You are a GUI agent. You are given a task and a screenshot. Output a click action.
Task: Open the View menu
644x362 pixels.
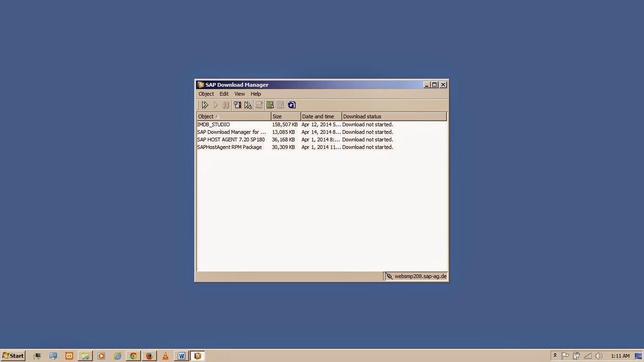[x=239, y=94]
